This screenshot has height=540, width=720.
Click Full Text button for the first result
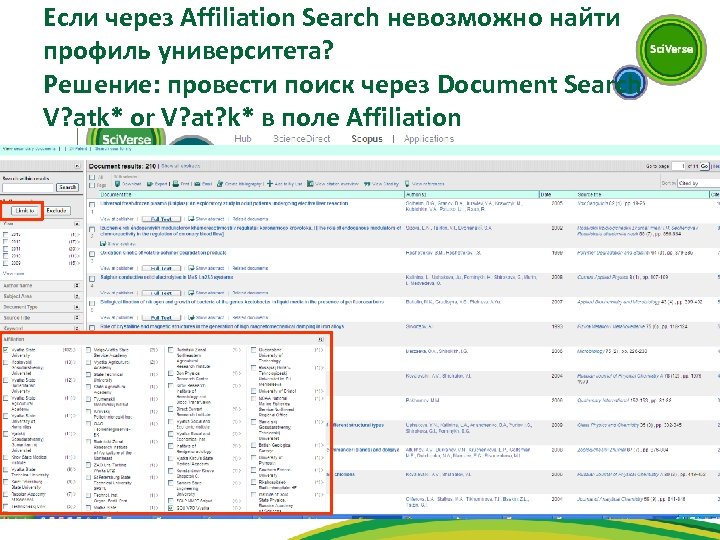coord(161,219)
